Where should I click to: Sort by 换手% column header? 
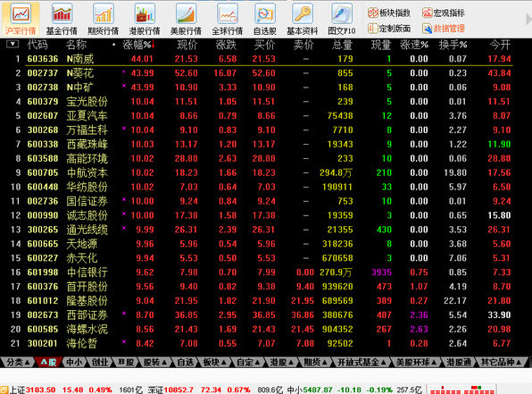453,45
